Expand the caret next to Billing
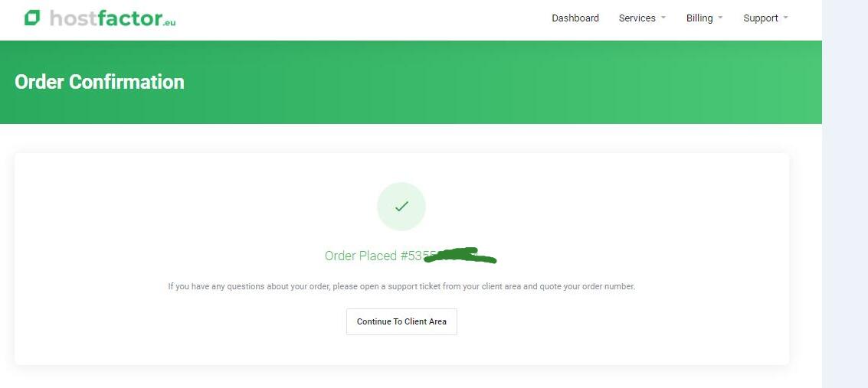The height and width of the screenshot is (388, 868). tap(720, 18)
